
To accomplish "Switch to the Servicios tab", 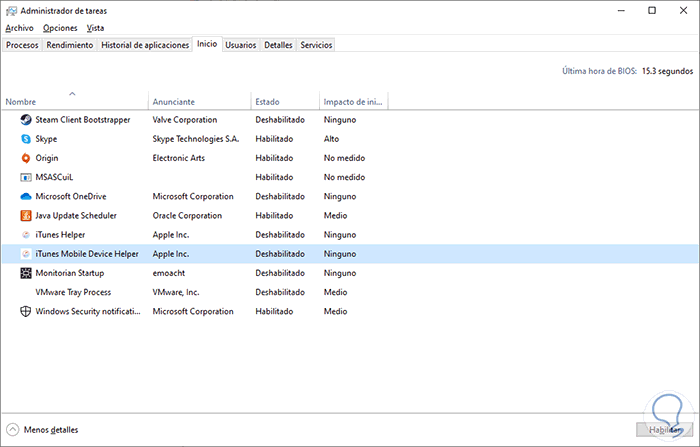I will coord(316,45).
